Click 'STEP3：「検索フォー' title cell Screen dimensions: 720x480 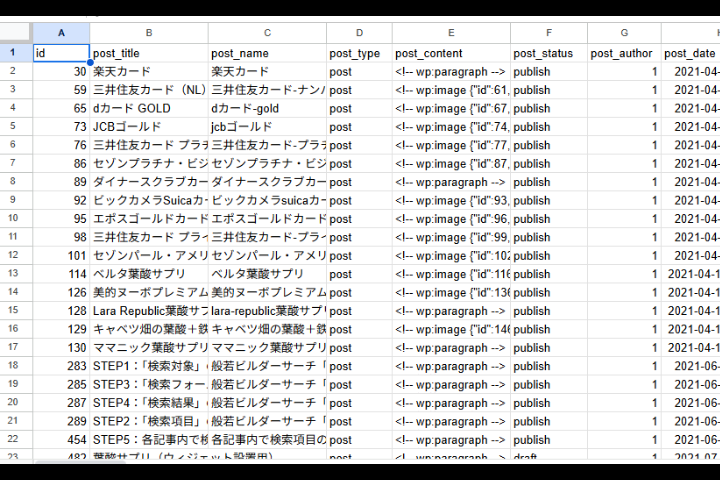(149, 384)
